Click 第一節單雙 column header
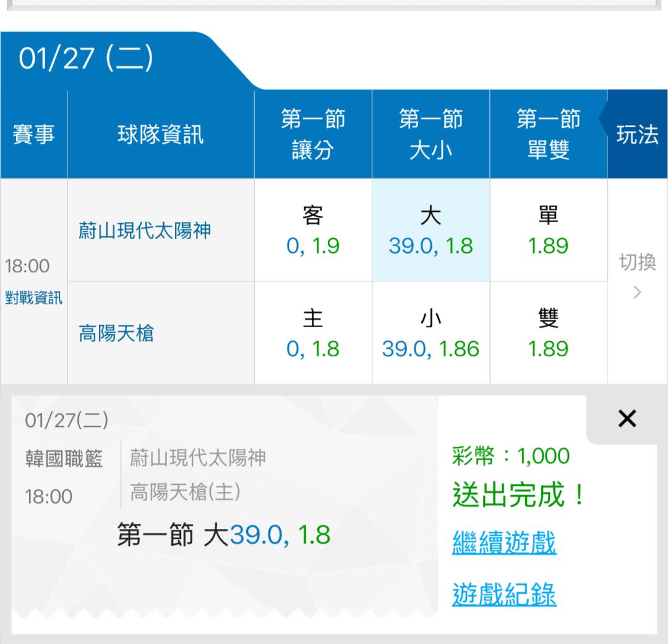This screenshot has height=644, width=668. (548, 135)
